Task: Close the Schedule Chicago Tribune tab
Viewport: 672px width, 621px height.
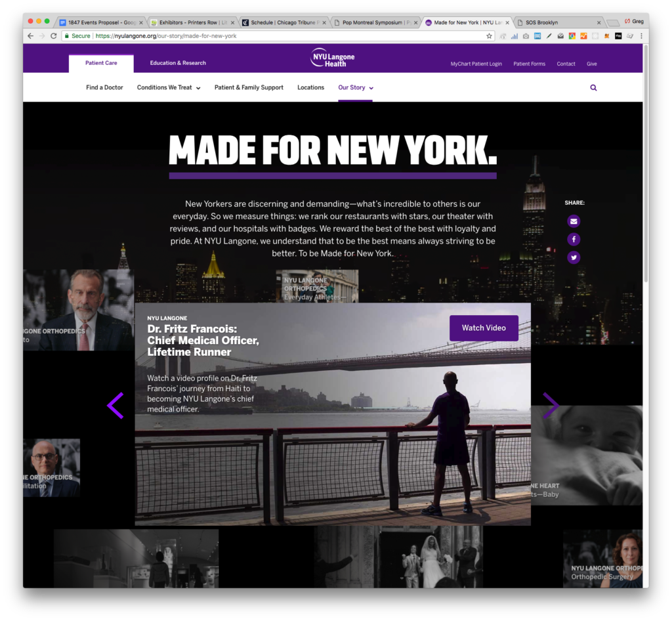Action: pyautogui.click(x=324, y=23)
